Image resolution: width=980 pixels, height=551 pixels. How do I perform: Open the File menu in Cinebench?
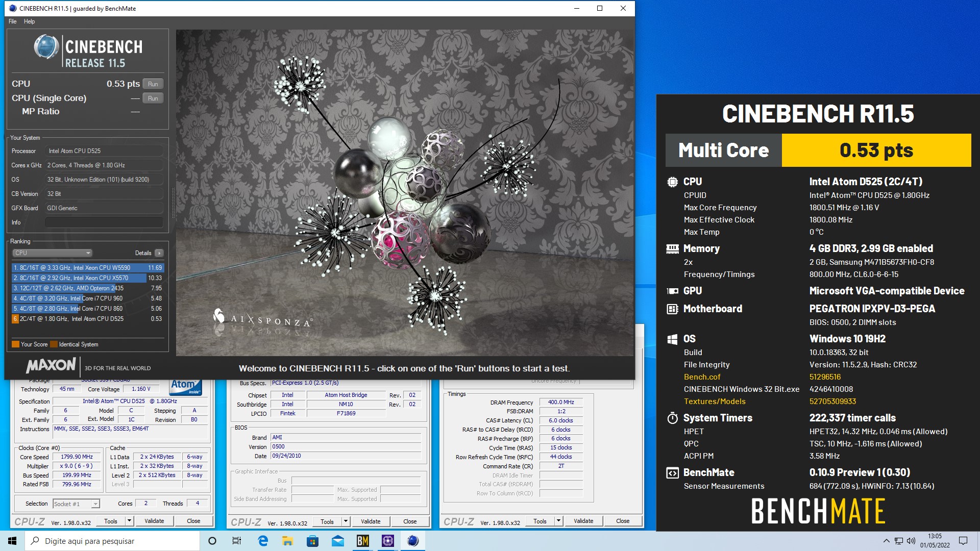click(x=13, y=21)
